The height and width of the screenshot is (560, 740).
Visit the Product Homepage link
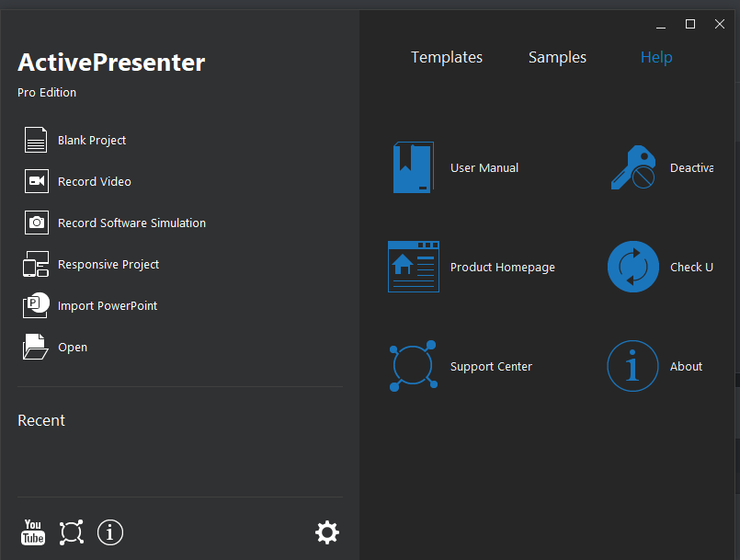503,268
